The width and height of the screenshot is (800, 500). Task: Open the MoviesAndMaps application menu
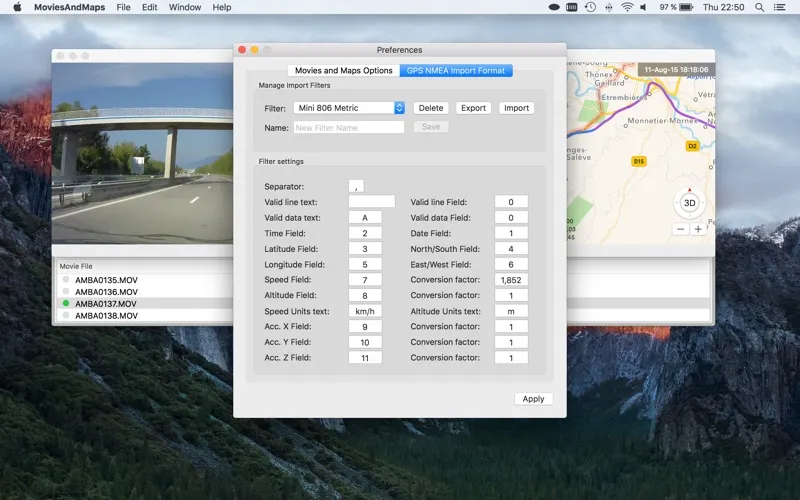tap(69, 7)
